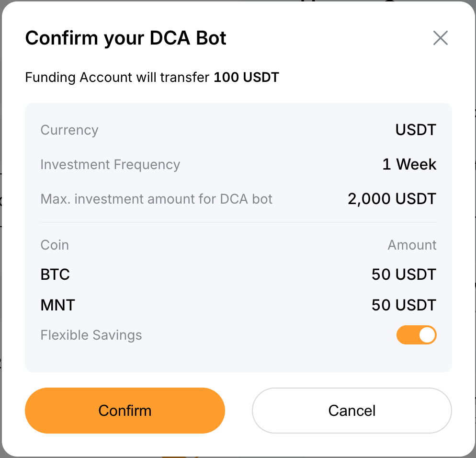Viewport: 476px width, 458px height.
Task: Select the BTC coin row
Action: 55,275
